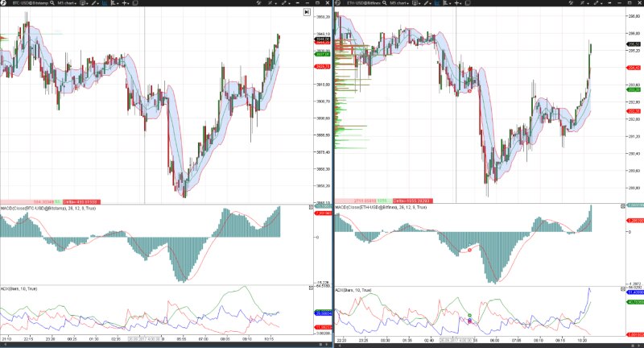Expand the link icon dropdown in ETH-USD title bar
644x348 pixels.
coord(601,4)
